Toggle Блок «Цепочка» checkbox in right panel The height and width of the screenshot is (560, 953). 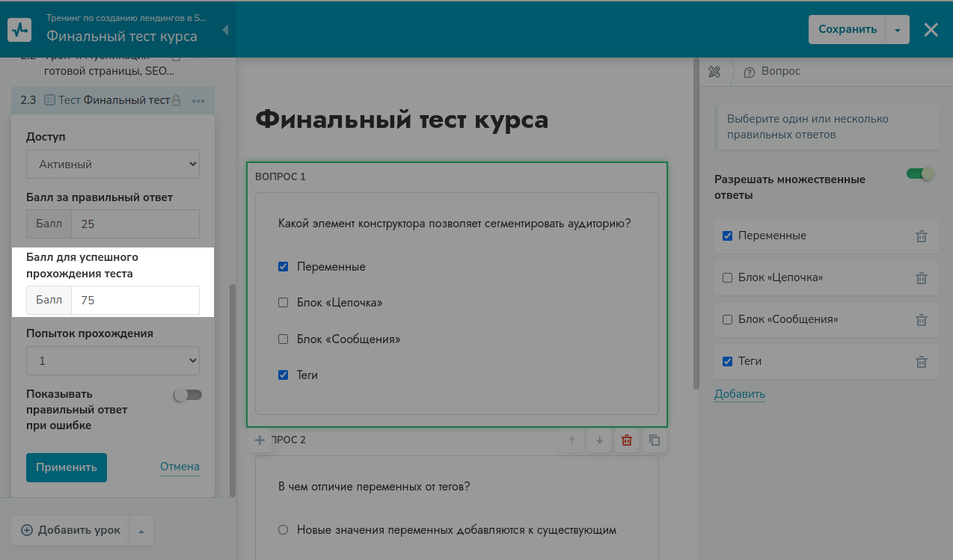727,277
